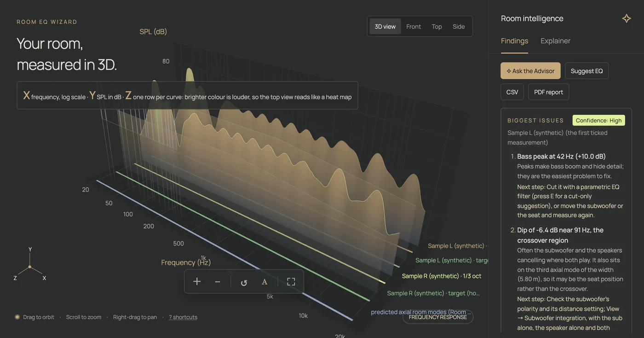The image size is (644, 338).
Task: Click the 'Dip of -6.4 dB near 91 Hz' finding
Action: (560, 235)
